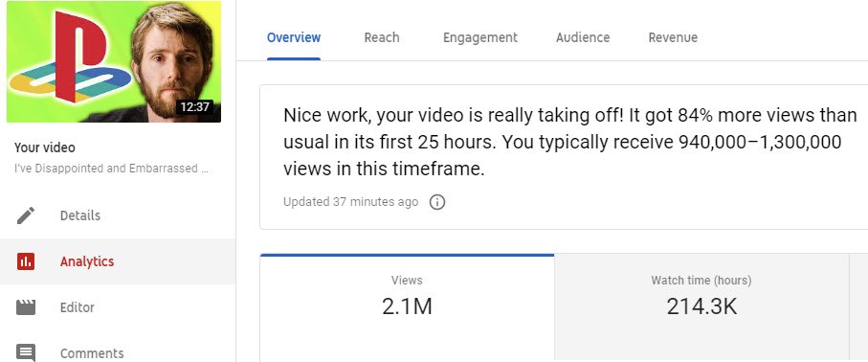Open the Editor clapperboard icon
This screenshot has height=362, width=868.
pyautogui.click(x=26, y=307)
